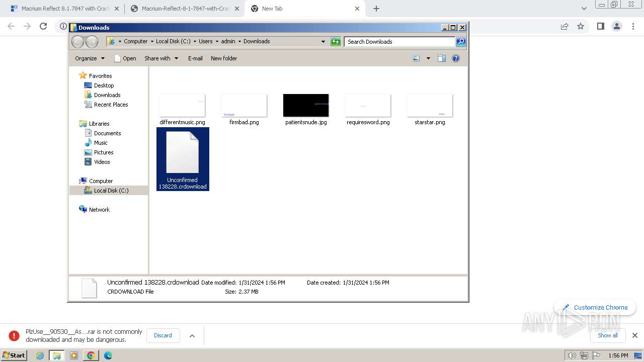Change the view using the view icon
The image size is (644, 362).
point(416,58)
